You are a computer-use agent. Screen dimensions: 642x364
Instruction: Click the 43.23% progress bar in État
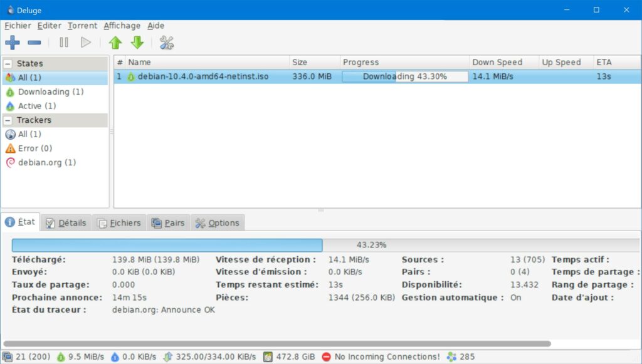click(325, 245)
